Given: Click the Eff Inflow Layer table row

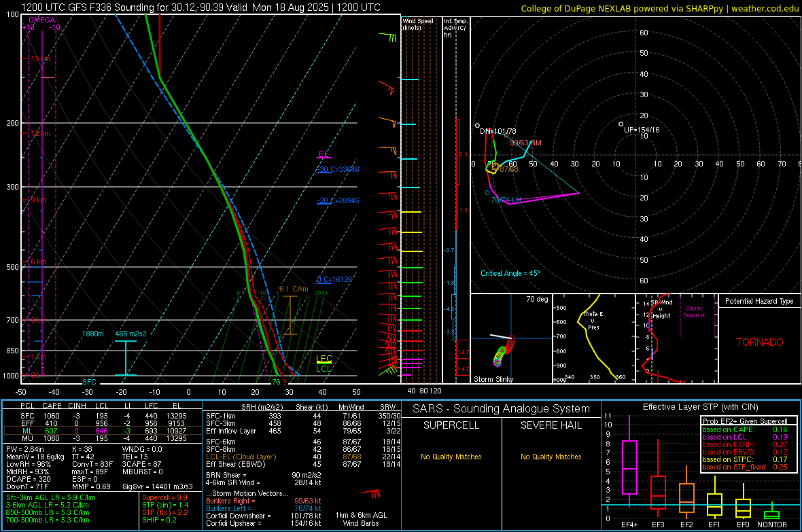Looking at the screenshot, I should [303, 431].
